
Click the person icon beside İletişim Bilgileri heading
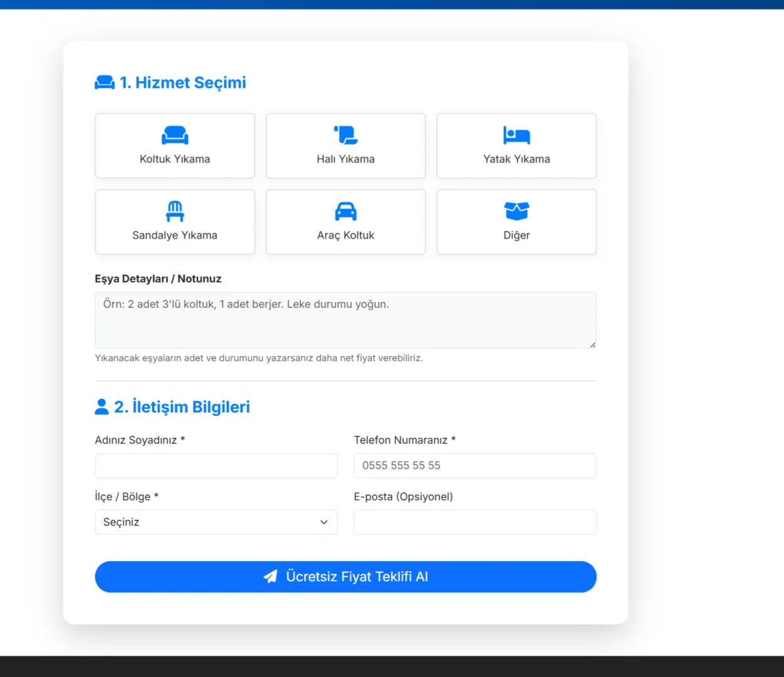(102, 407)
